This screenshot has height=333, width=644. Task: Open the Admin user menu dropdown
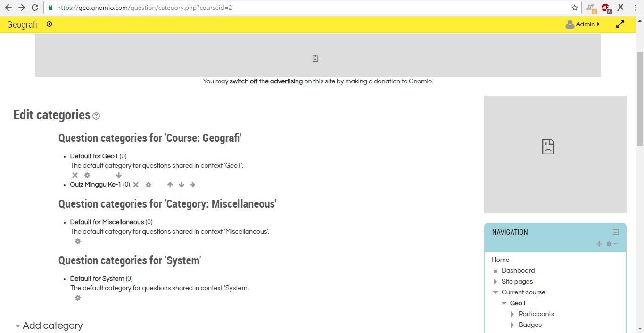click(x=587, y=24)
